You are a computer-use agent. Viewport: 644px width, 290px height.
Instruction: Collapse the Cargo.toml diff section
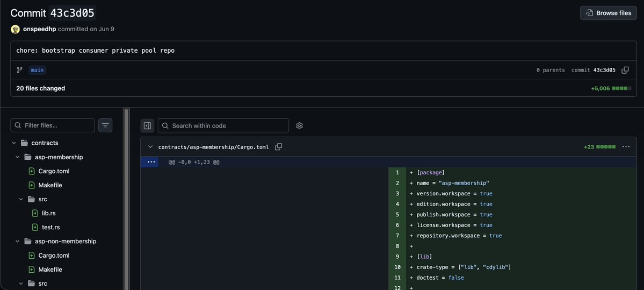tap(150, 147)
